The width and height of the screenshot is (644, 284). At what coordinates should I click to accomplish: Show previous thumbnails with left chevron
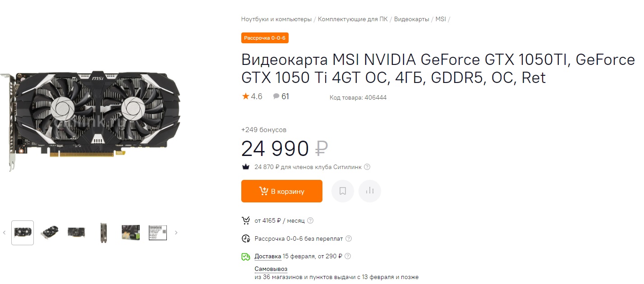pyautogui.click(x=4, y=233)
